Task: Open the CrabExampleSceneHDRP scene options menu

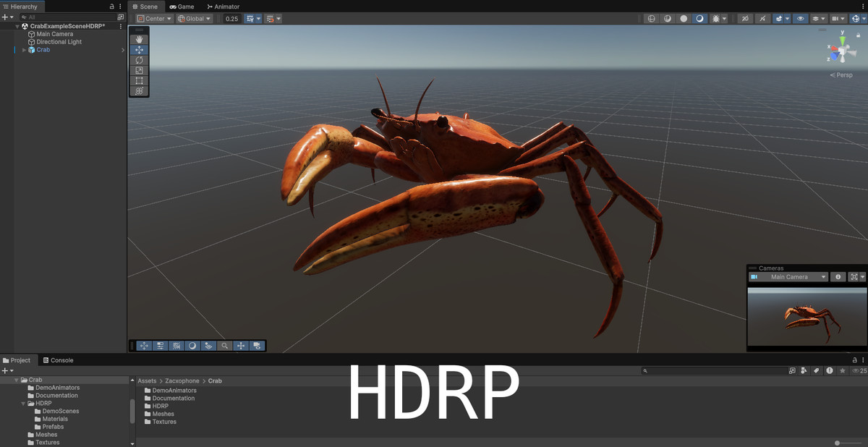Action: [120, 26]
